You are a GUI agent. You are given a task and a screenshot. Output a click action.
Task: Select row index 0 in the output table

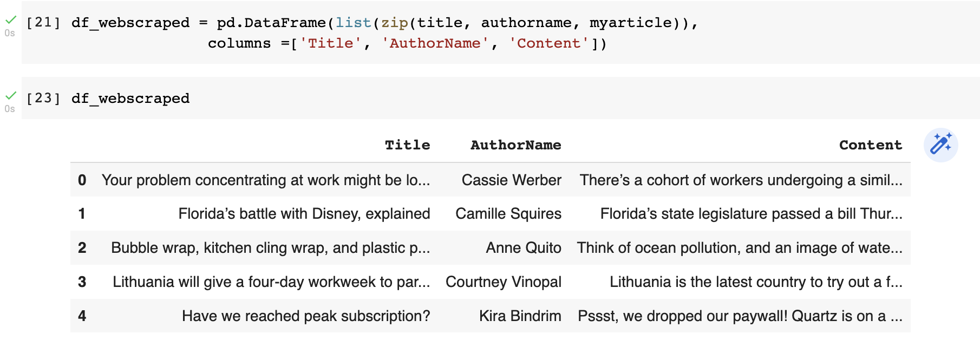[82, 180]
